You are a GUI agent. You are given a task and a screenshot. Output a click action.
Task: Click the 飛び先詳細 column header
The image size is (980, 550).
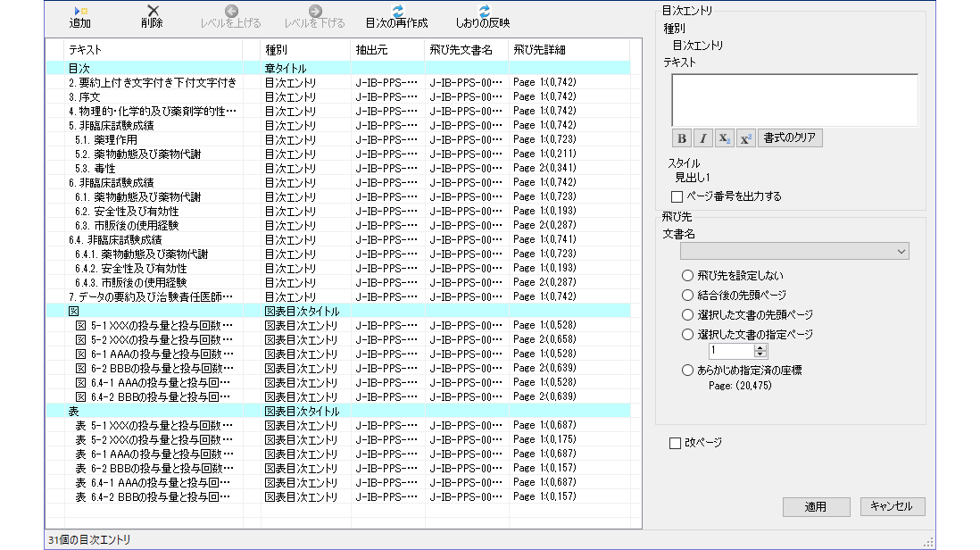point(539,50)
